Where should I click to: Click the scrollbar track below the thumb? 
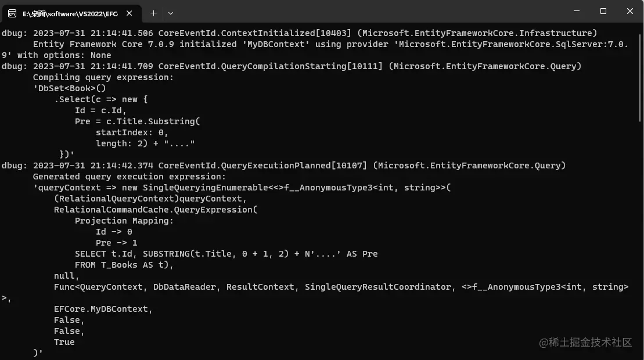(641, 238)
